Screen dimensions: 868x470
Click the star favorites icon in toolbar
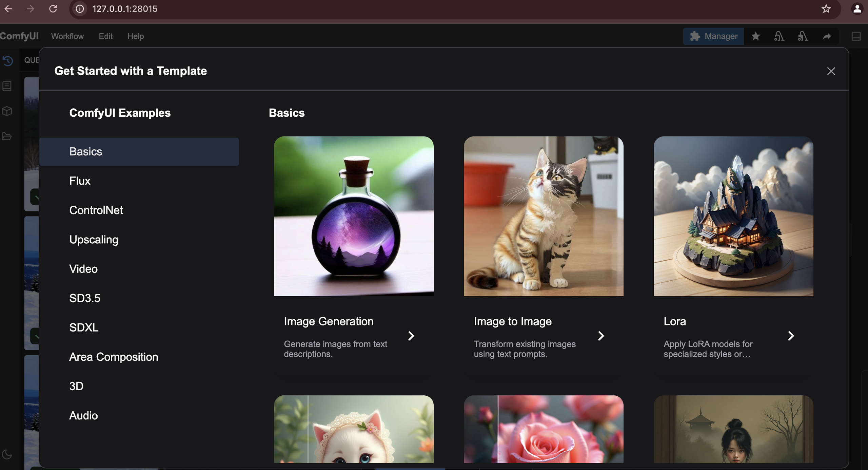tap(756, 36)
